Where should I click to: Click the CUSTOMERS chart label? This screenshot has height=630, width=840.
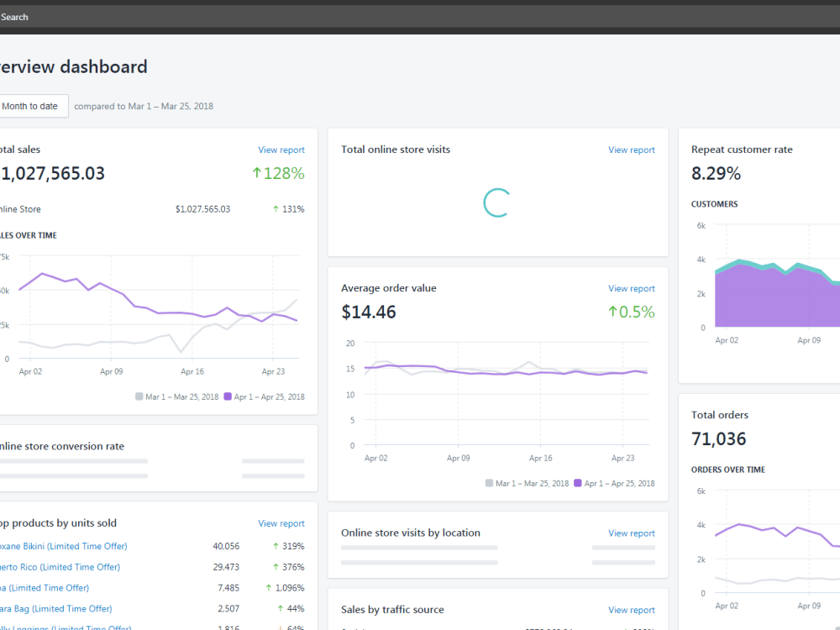[714, 204]
